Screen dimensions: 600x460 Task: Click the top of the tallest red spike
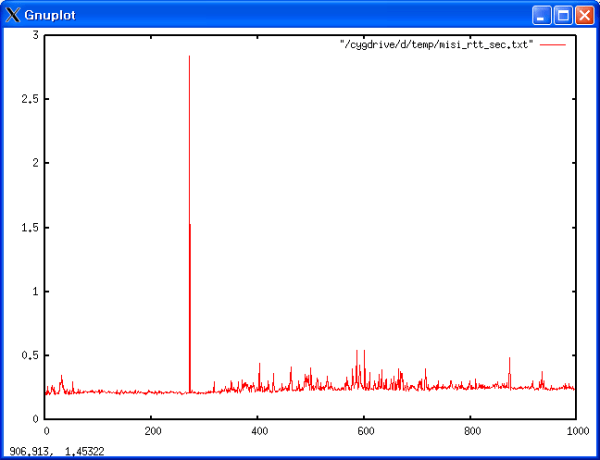[189, 57]
